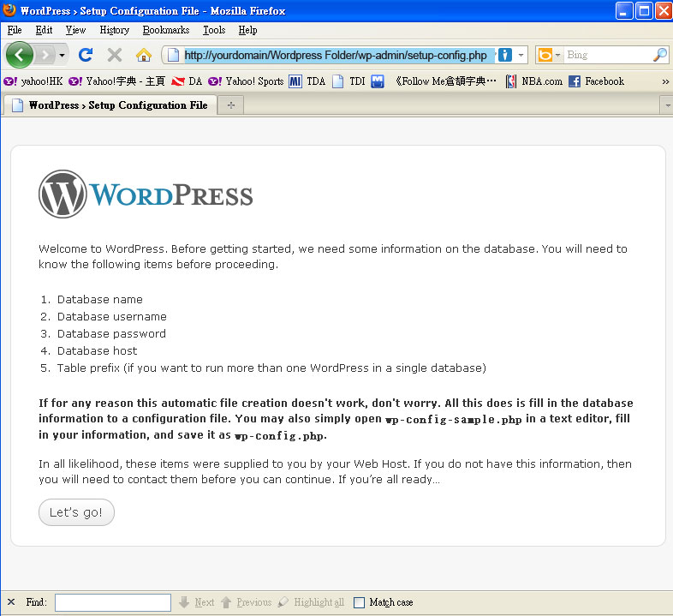Viewport: 673px width, 616px height.
Task: Click the 'Database host' list item
Action: point(97,351)
